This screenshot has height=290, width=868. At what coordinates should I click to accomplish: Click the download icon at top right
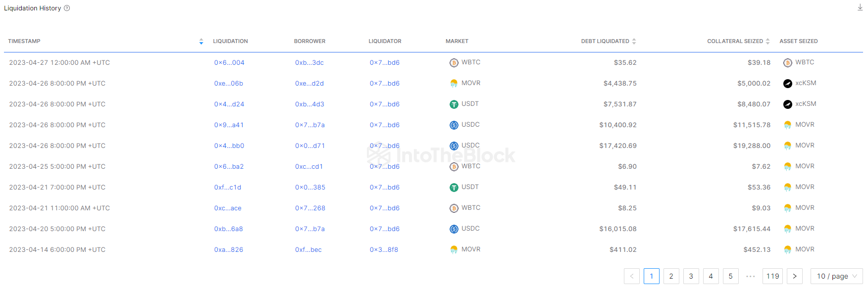[x=860, y=7]
